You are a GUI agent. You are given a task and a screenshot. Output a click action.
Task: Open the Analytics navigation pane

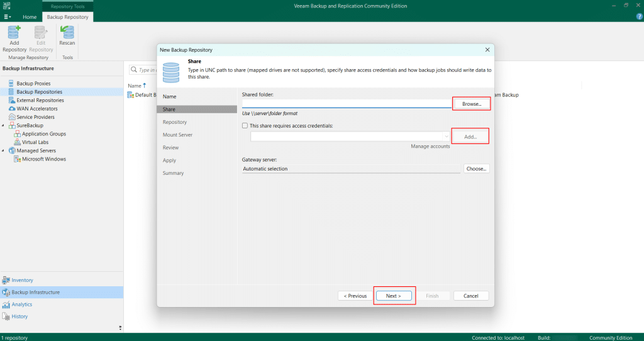[22, 305]
